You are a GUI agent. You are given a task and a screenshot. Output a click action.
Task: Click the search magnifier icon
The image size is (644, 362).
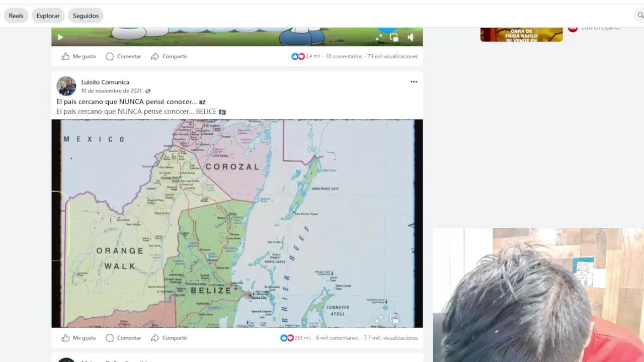(640, 16)
